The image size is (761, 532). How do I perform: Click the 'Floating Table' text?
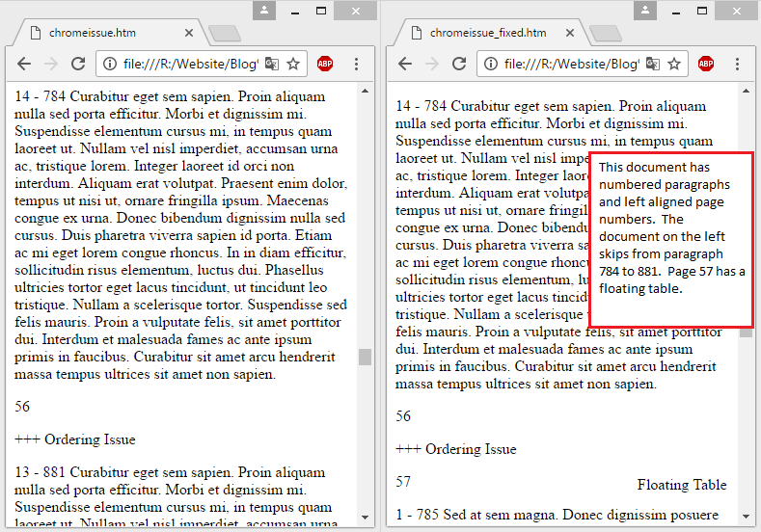click(x=682, y=485)
